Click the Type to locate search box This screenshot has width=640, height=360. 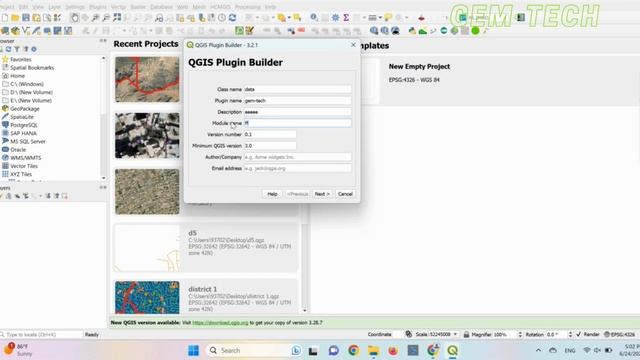tap(41, 334)
